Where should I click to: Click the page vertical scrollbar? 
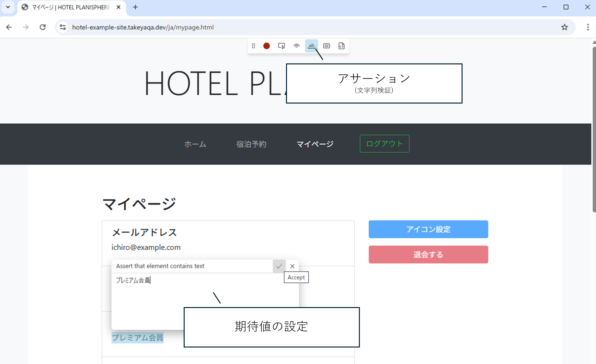point(594,129)
